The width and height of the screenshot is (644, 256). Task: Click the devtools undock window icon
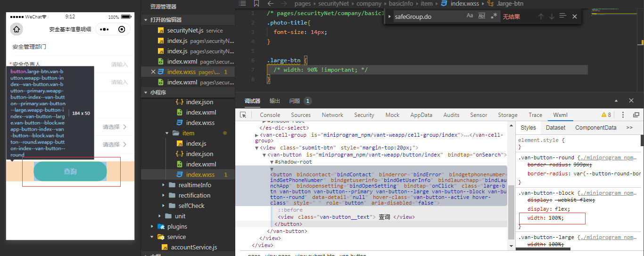click(x=636, y=115)
